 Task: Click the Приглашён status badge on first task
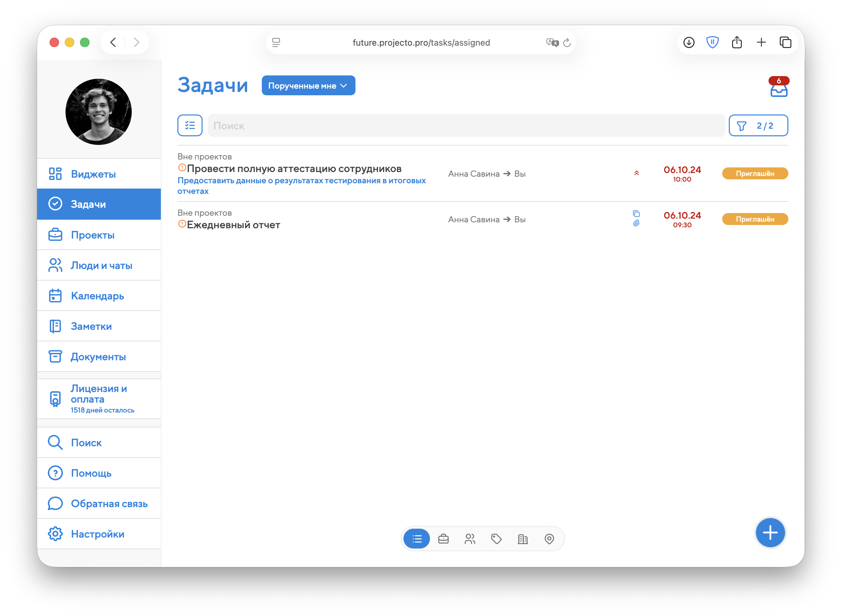pos(755,173)
